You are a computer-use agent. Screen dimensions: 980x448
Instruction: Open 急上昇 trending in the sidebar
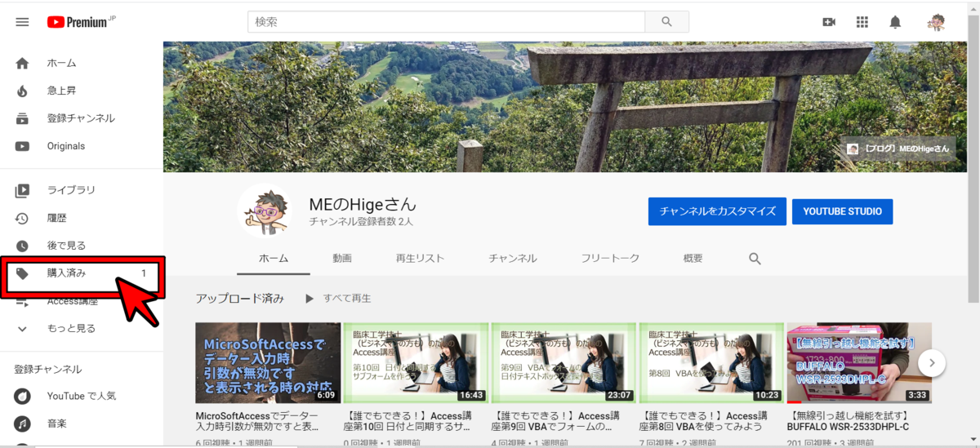pos(82,91)
